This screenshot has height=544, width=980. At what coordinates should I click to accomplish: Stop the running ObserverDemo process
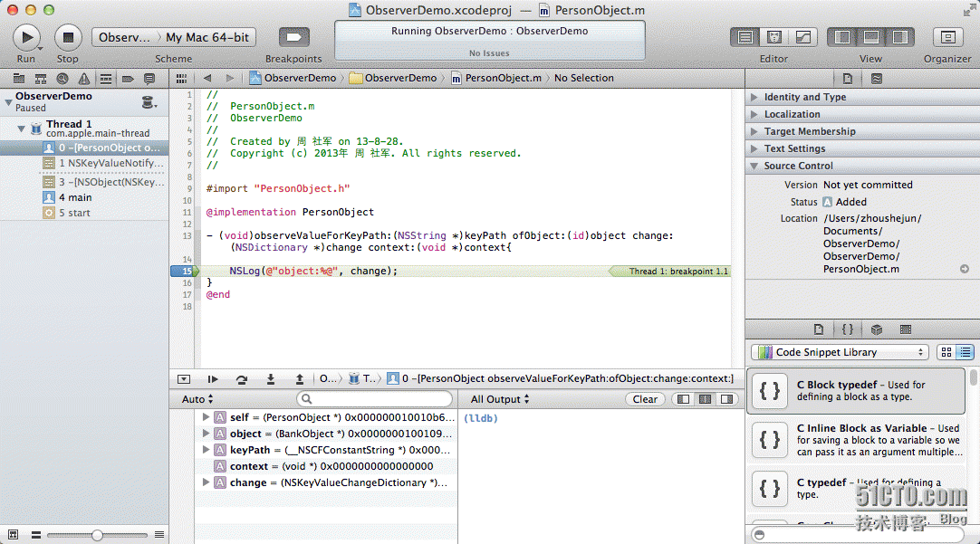point(68,37)
